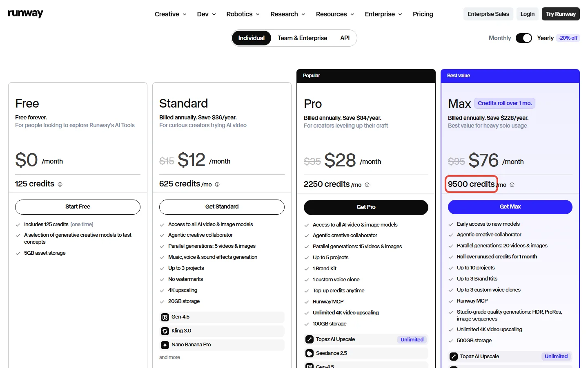The height and width of the screenshot is (368, 588).
Task: Click the info icon beside 125 credits
Action: pos(60,184)
